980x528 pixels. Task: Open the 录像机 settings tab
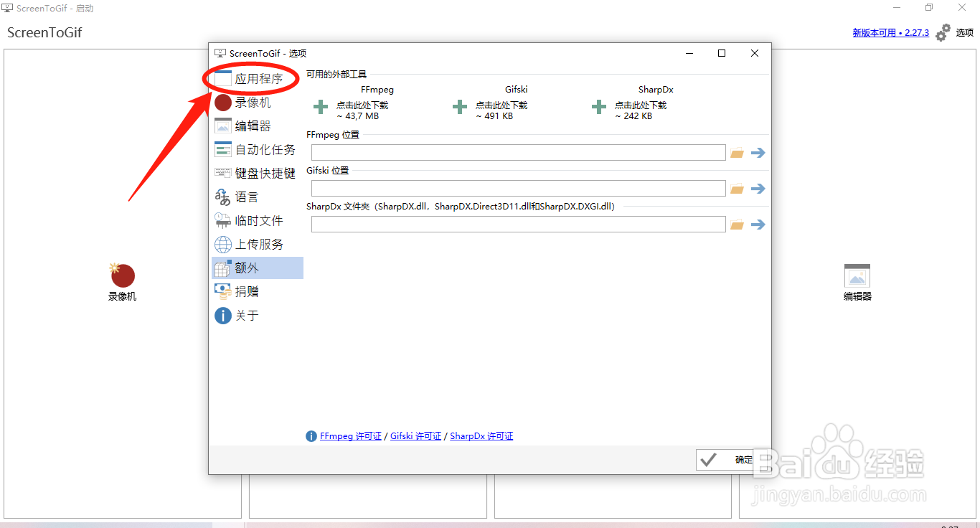[x=257, y=103]
